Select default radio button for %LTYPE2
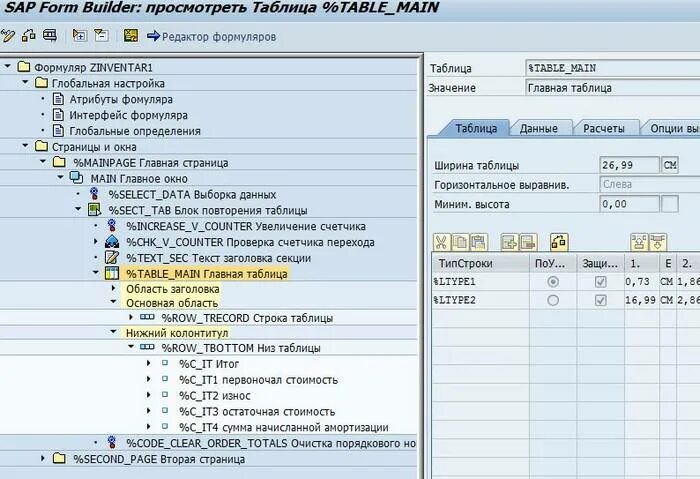 553,300
